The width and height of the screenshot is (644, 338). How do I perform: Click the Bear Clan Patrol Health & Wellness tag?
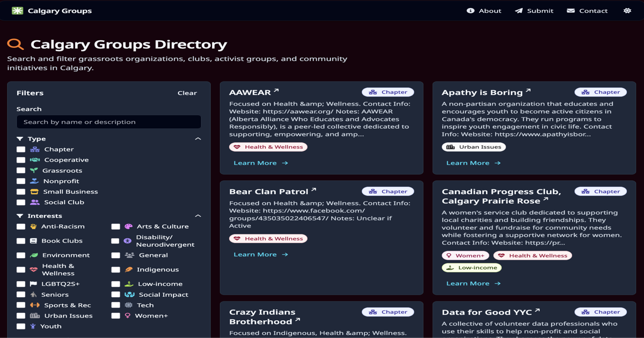point(268,239)
